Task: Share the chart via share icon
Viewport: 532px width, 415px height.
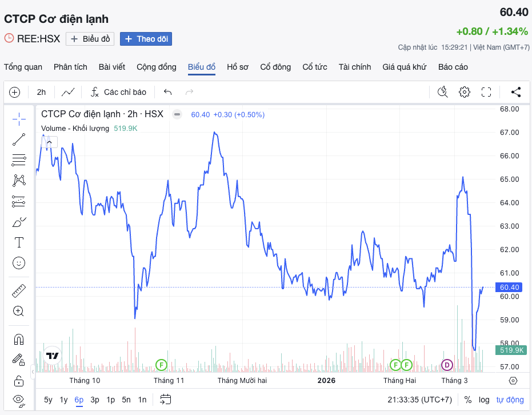Action: coord(515,92)
